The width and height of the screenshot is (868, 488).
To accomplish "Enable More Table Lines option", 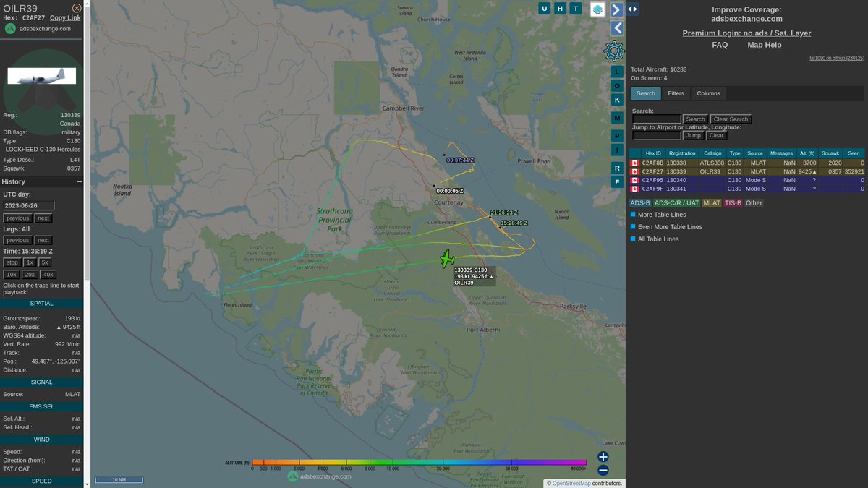I will (x=633, y=215).
